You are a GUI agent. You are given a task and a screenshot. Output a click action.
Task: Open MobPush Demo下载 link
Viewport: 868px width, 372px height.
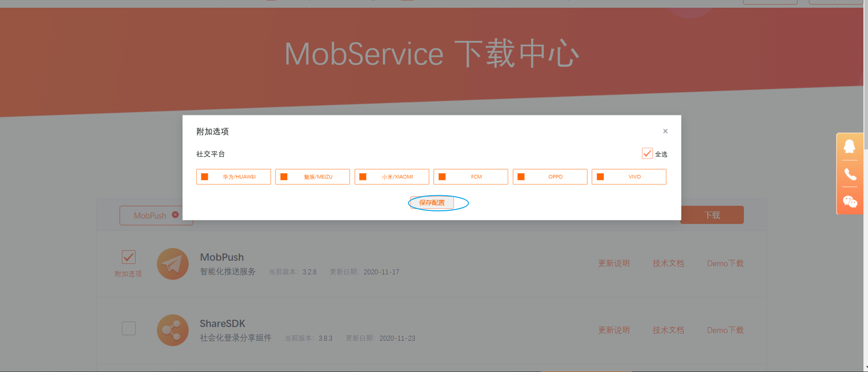[725, 263]
